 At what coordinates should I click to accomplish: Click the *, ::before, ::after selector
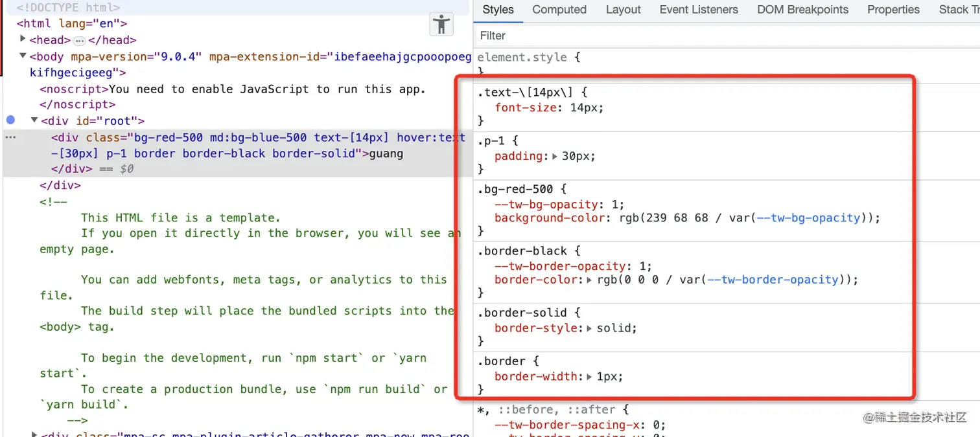click(545, 409)
